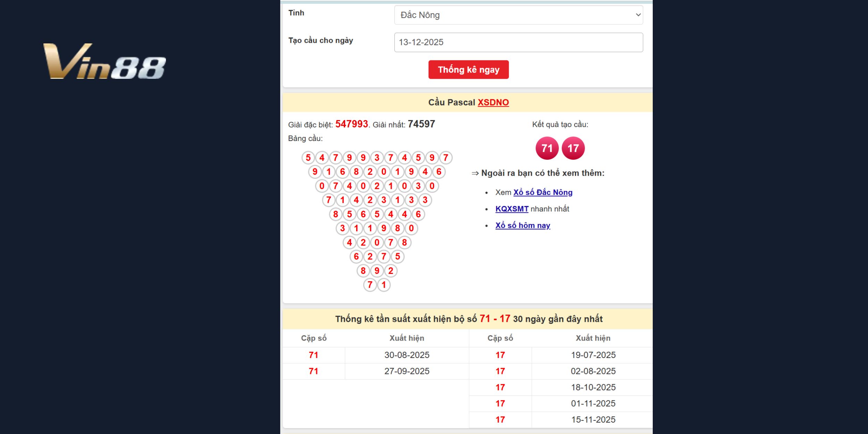Select the 15-11-2025 entry for 17
This screenshot has height=434, width=868.
point(593,419)
